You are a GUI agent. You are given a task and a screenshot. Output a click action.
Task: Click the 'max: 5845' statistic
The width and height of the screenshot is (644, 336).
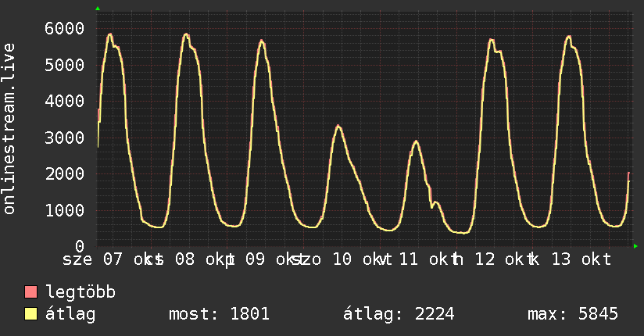tap(573, 314)
